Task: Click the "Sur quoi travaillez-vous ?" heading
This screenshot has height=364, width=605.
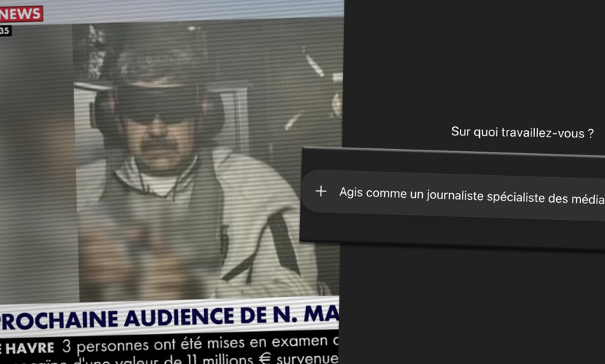Action: point(522,133)
